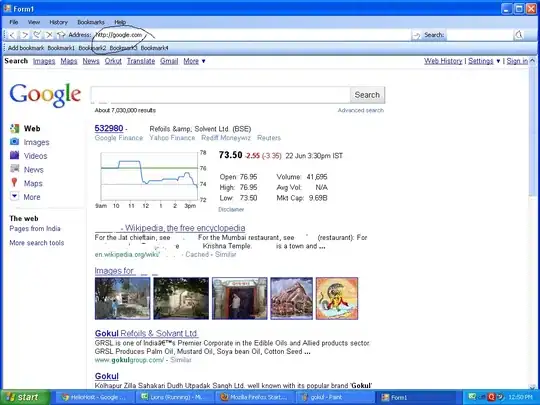
Task: Open the Disclaimer link
Action: pos(231,209)
